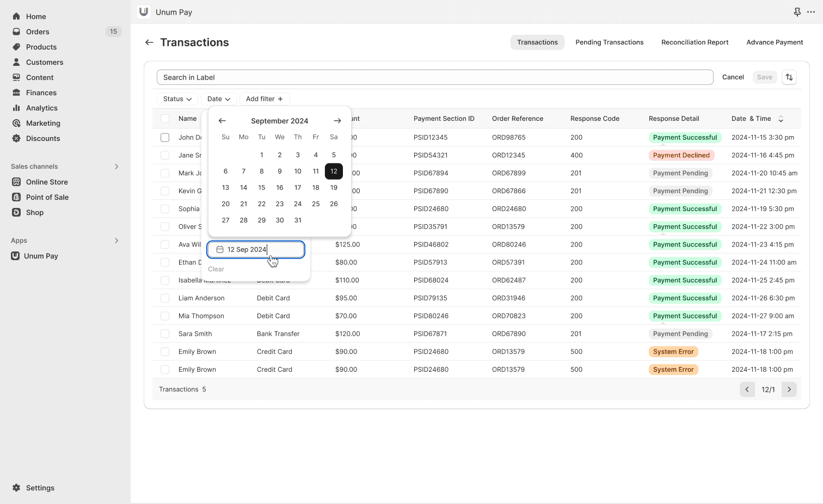
Task: Advance calendar to next month
Action: click(337, 121)
